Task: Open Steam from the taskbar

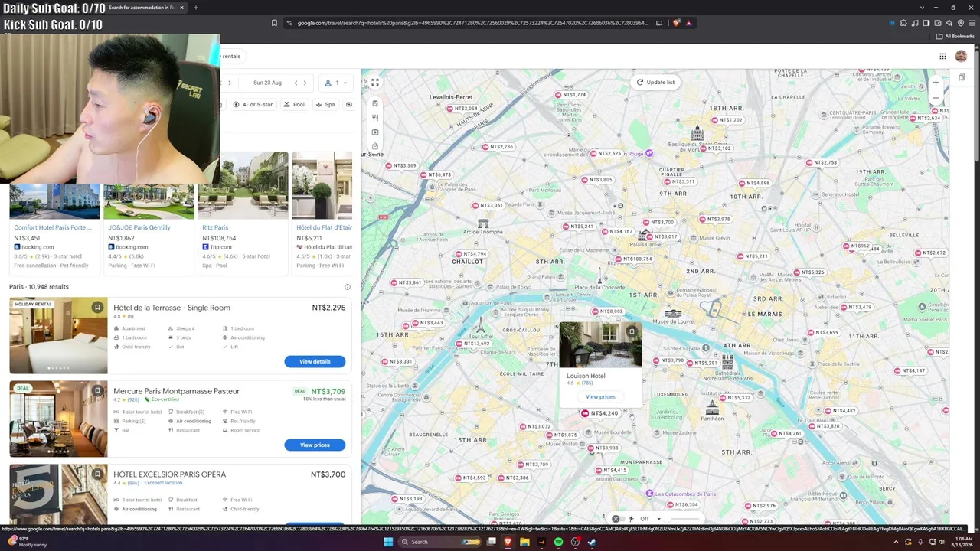Action: [x=592, y=542]
